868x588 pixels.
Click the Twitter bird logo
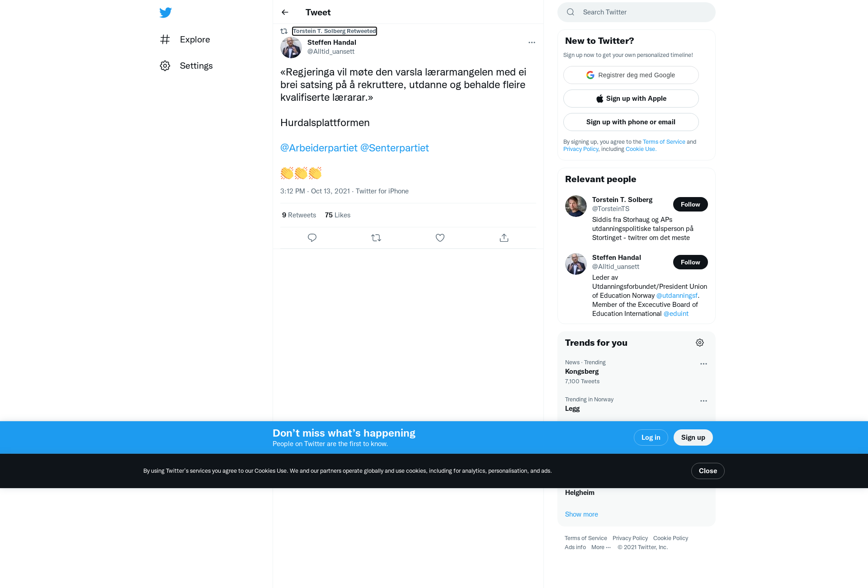coord(165,12)
